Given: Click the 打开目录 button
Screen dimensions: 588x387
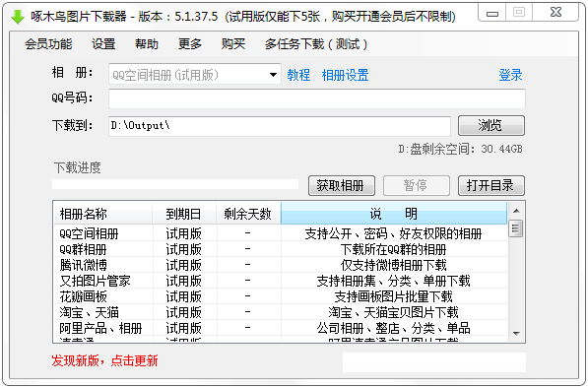Looking at the screenshot, I should click(491, 186).
